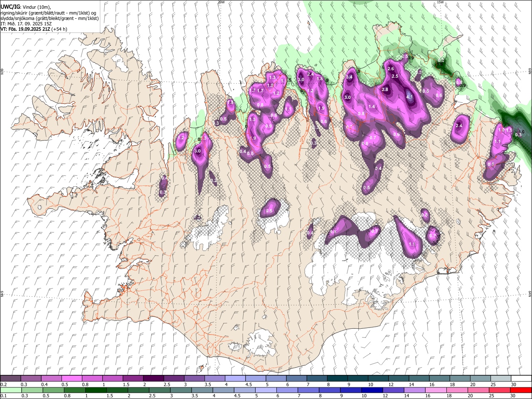The width and height of the screenshot is (532, 399).
Task: Click the '0.2' label in the upper legend row
Action: (x=3, y=384)
